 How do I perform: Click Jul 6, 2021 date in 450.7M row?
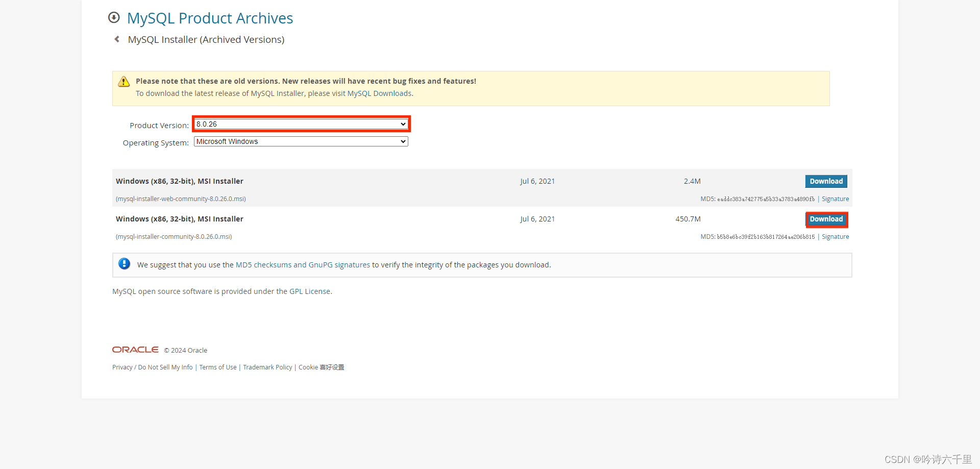pyautogui.click(x=537, y=219)
